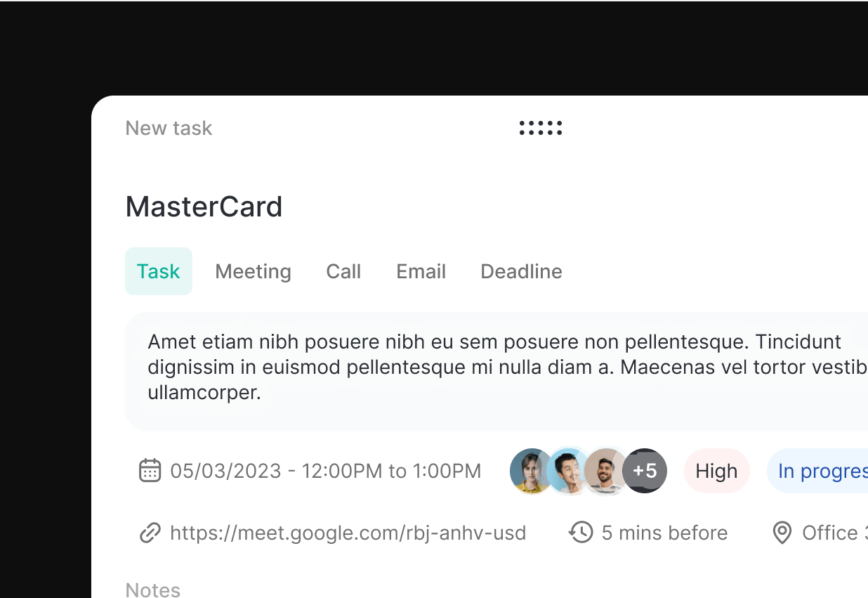Select the Task tab

pyautogui.click(x=159, y=271)
